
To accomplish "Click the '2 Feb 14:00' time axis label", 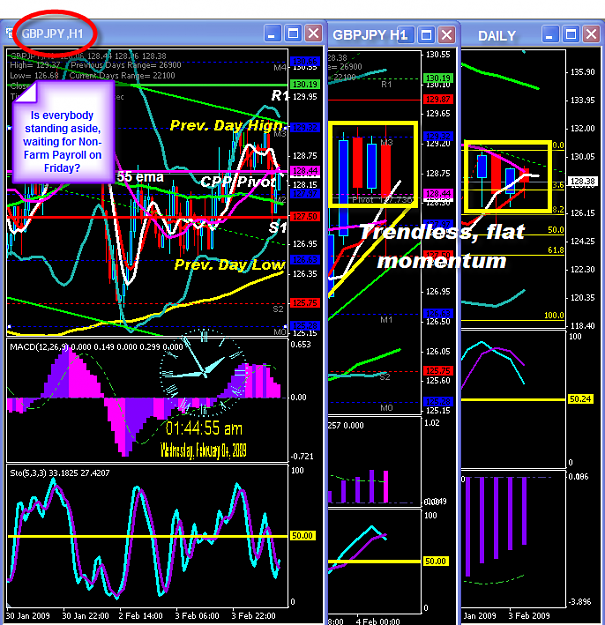I will [140, 616].
